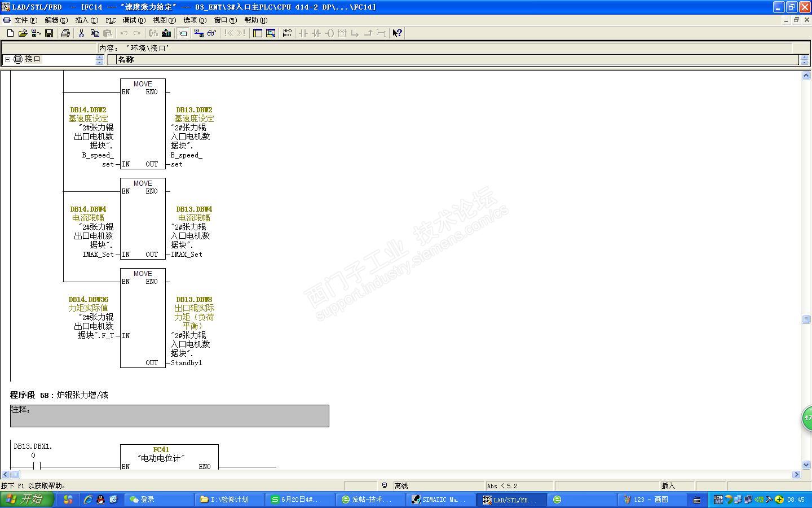Jump to the next error
This screenshot has width=812, height=508.
pos(241,33)
